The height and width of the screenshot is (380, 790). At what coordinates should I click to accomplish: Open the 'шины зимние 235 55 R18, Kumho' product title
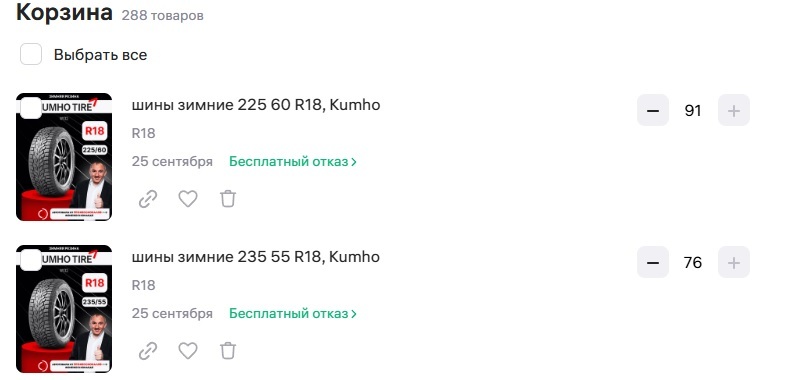click(x=256, y=257)
